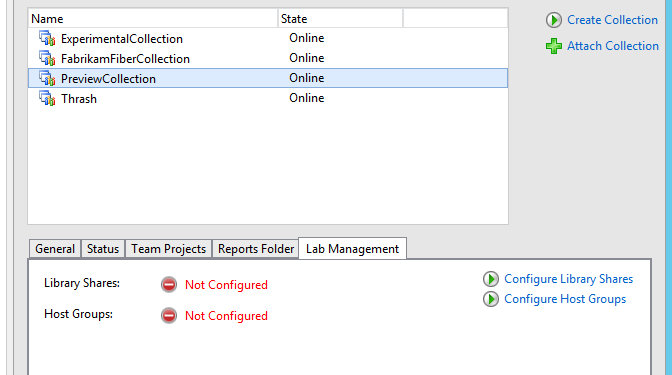This screenshot has width=672, height=375.
Task: Click the green plus icon beside Attach Collection
Action: tap(554, 46)
